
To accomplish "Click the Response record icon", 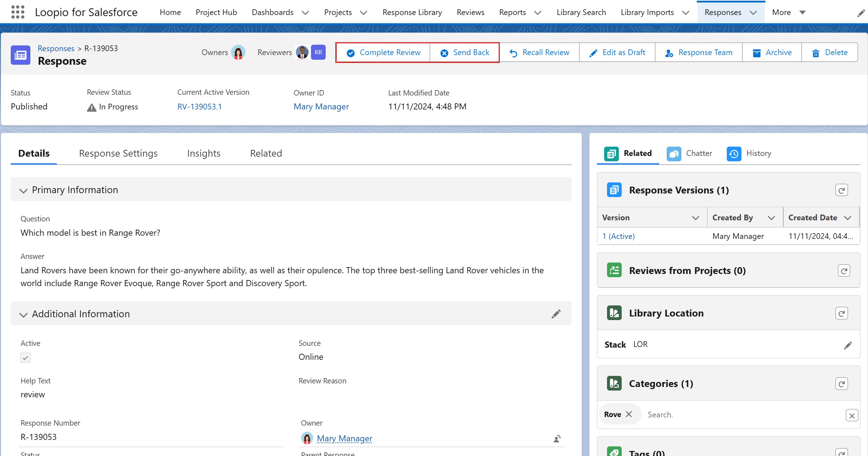I will 20,55.
